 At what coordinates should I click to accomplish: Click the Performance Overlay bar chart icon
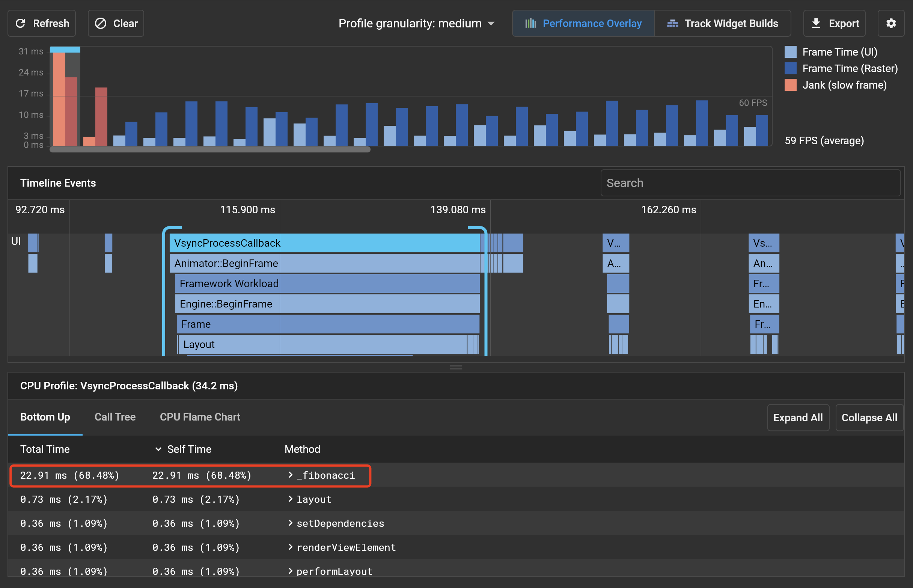point(530,23)
